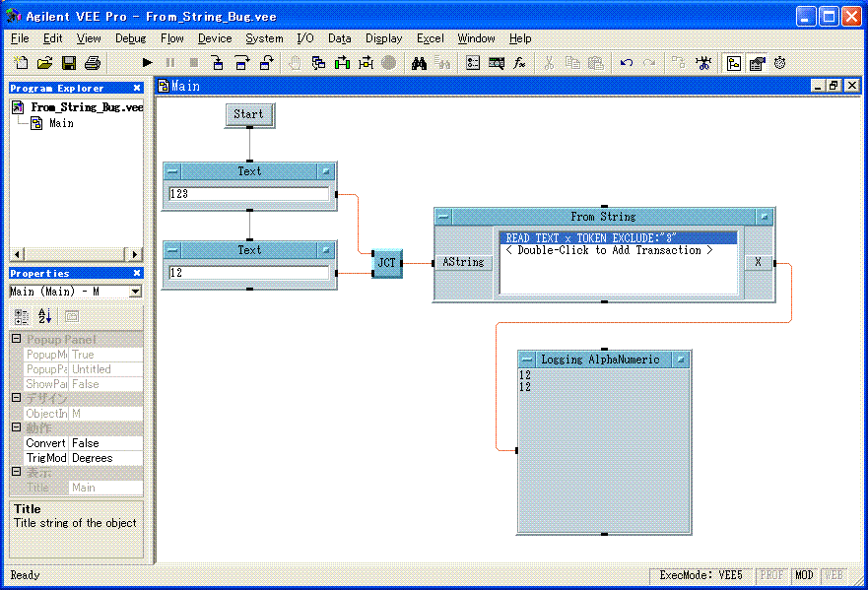Viewport: 868px width, 590px height.
Task: Click the Save file icon
Action: tap(69, 63)
